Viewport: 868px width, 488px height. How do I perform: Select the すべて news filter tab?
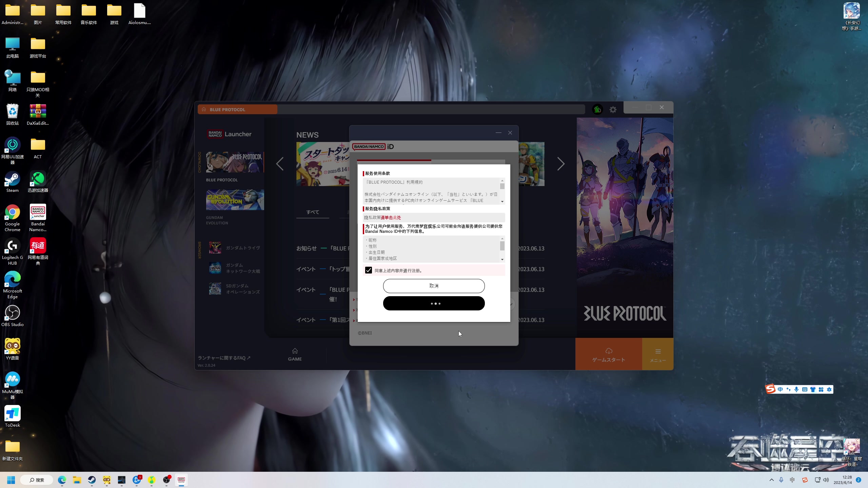[x=313, y=212]
